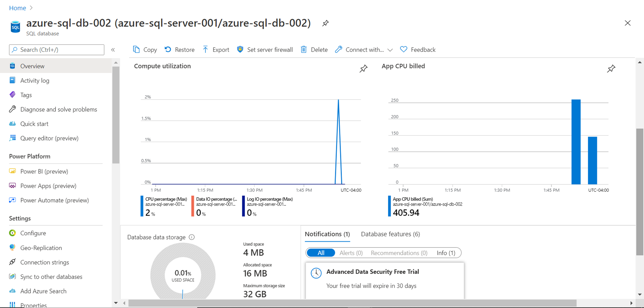Go to Home breadcrumb link

pyautogui.click(x=17, y=8)
